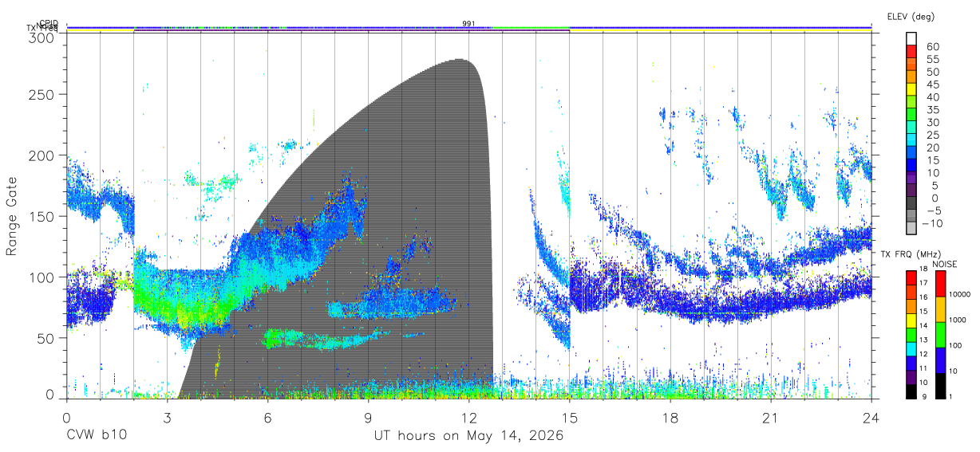This screenshot has width=980, height=452.
Task: Click the 100 label on Range Gate axis
Action: coord(41,277)
